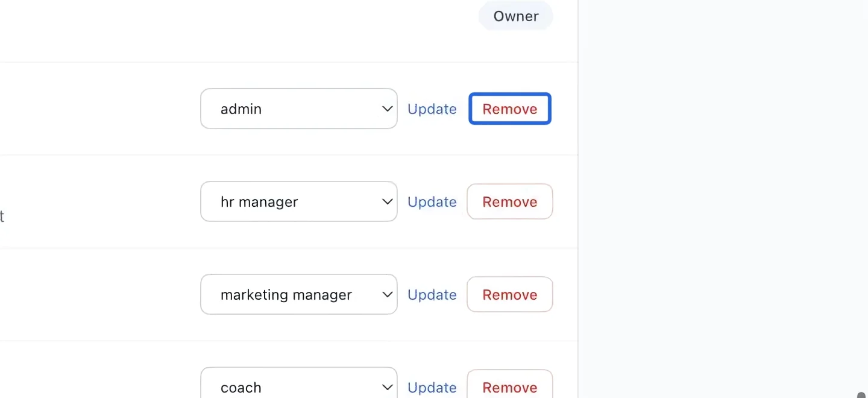The height and width of the screenshot is (398, 868).
Task: Remove the member with marketing manager role
Action: point(510,294)
